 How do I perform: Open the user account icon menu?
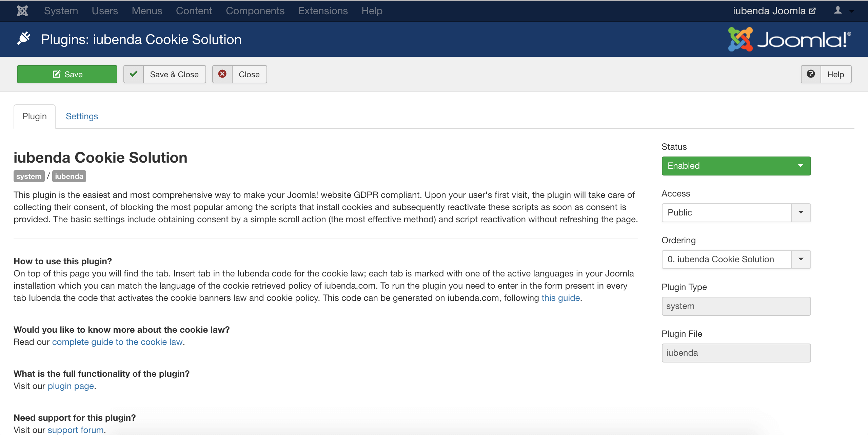[837, 11]
